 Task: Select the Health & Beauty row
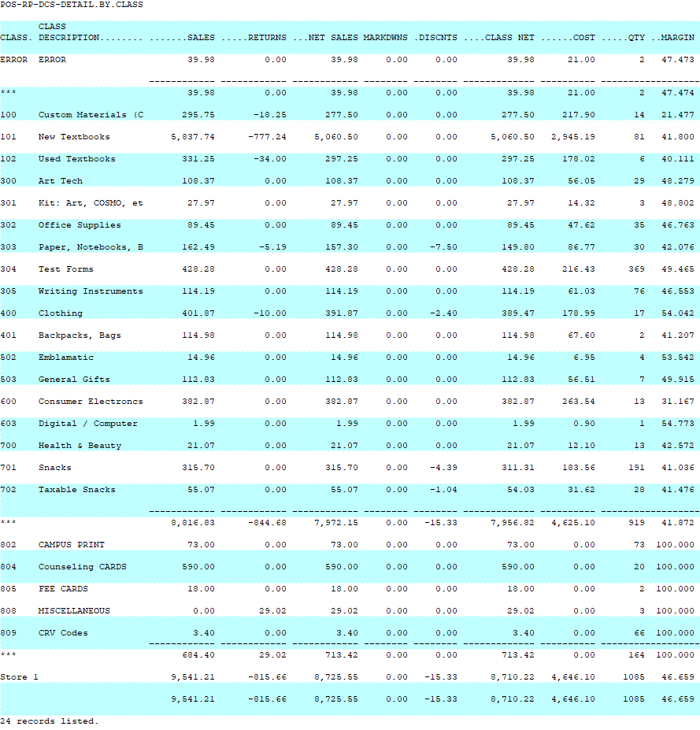point(80,446)
